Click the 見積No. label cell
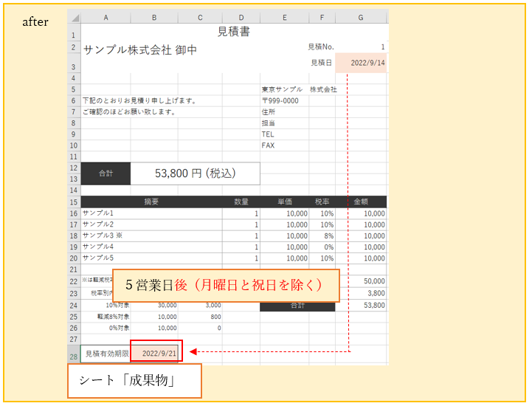 [321, 47]
